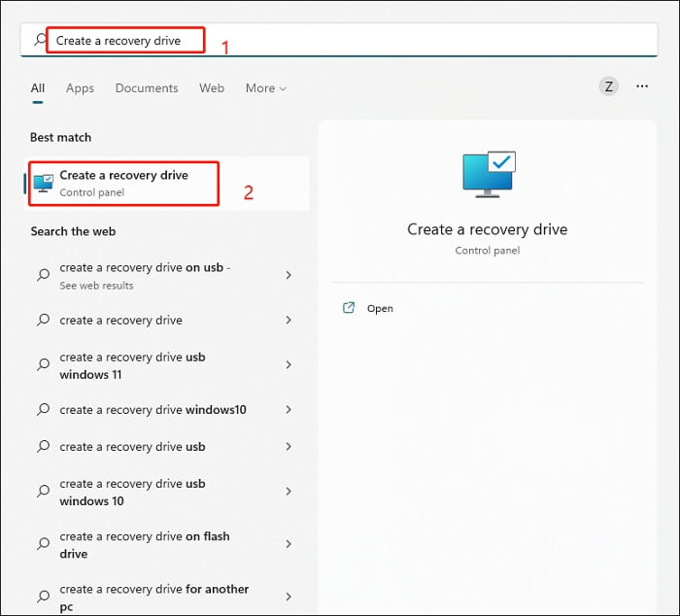Screen dimensions: 680x616
Task: Expand chevron for 'usb windows 10' suggestion
Action: (289, 491)
